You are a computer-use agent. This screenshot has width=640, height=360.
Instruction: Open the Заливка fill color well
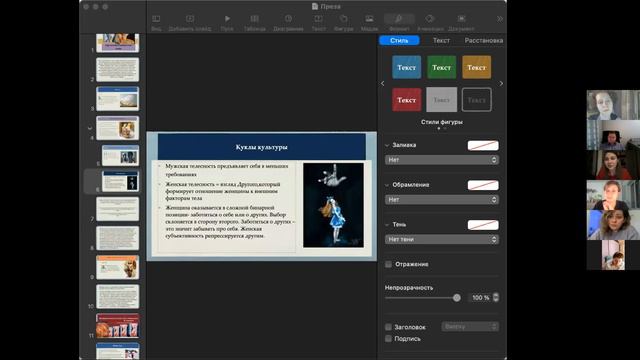point(483,145)
